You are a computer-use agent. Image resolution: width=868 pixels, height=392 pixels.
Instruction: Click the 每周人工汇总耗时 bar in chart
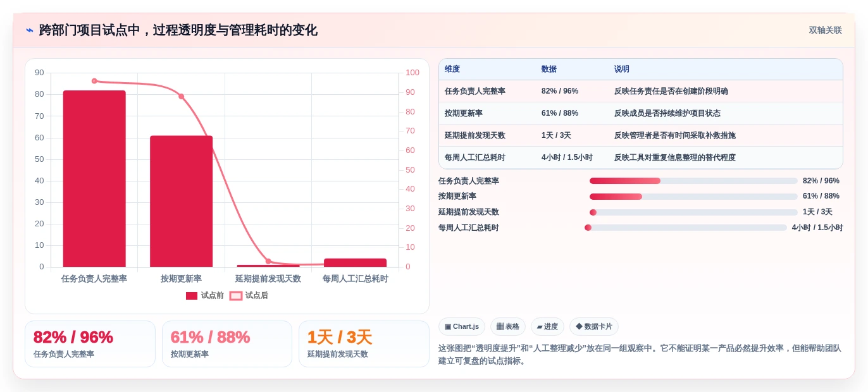point(355,262)
